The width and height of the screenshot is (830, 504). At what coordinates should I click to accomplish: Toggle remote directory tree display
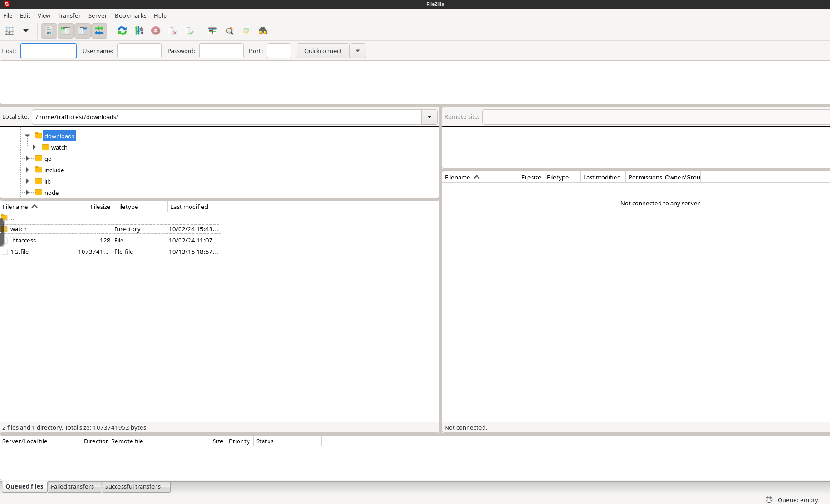[x=83, y=31]
